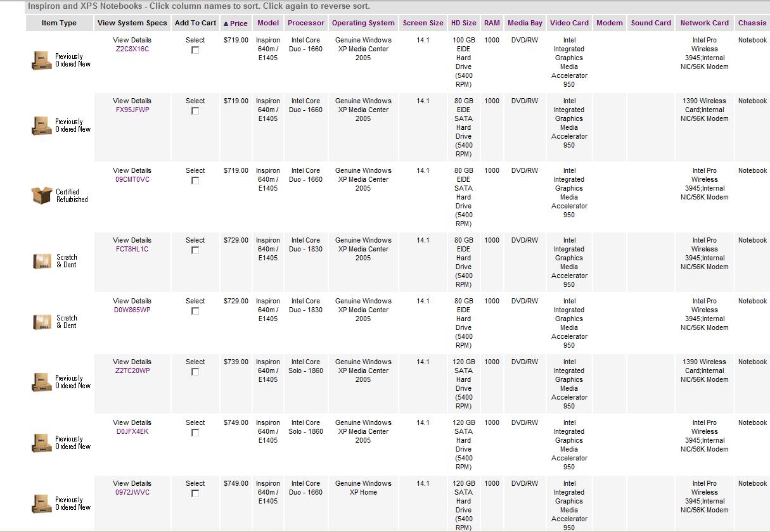Click Intel Core Solo - 1860 in row Z2TC20WP

[306, 366]
